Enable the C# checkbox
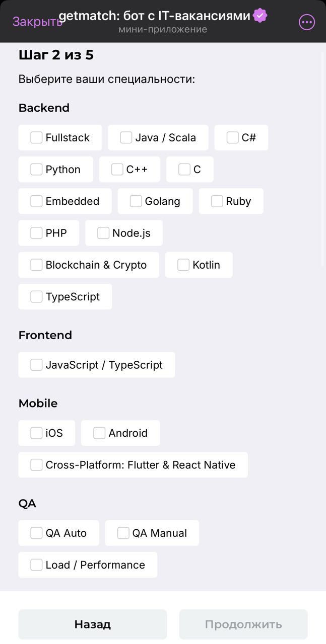The height and width of the screenshot is (644, 326). coord(232,137)
